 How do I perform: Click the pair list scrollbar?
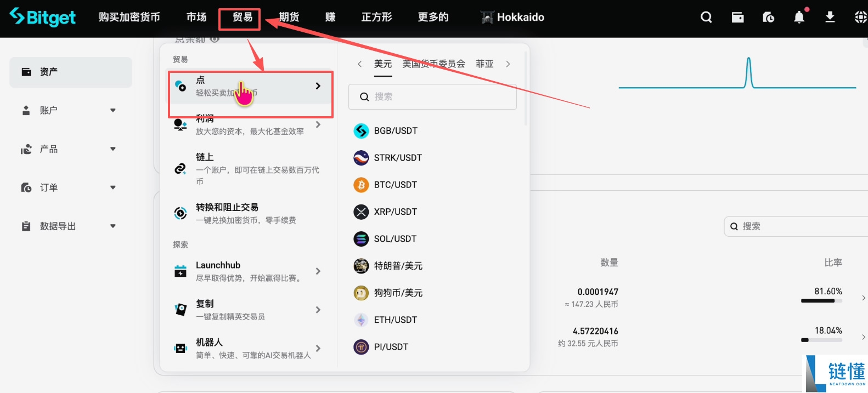(526, 88)
